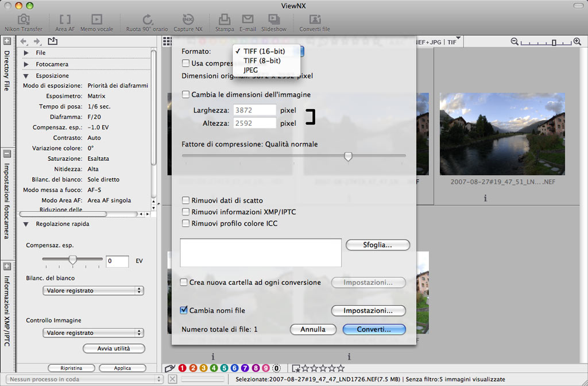Click Avvia utilità button

pyautogui.click(x=114, y=349)
